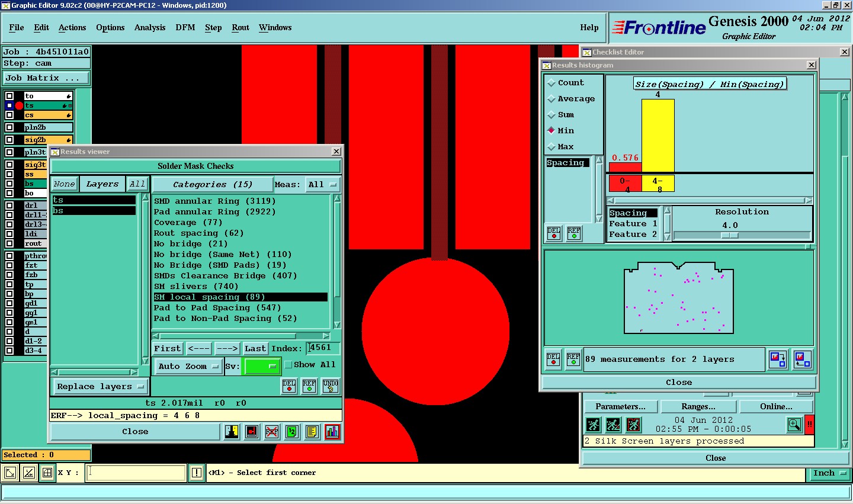Click Close in Results viewer
The image size is (853, 504).
click(135, 432)
